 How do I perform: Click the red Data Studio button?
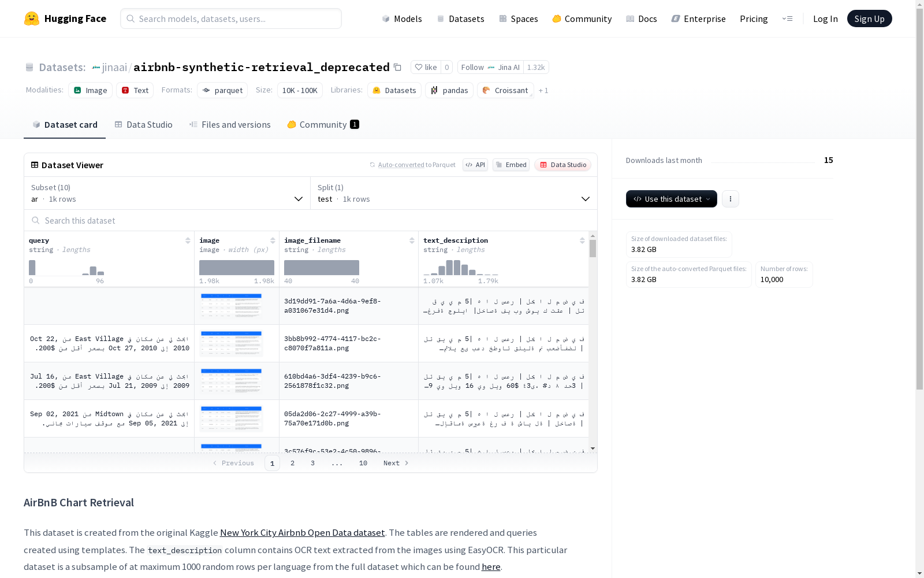(563, 165)
